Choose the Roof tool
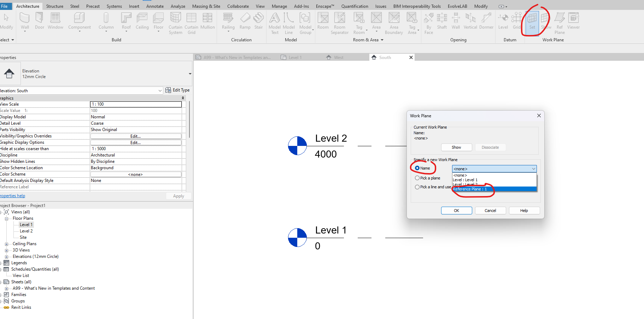This screenshot has width=644, height=319. point(126,22)
